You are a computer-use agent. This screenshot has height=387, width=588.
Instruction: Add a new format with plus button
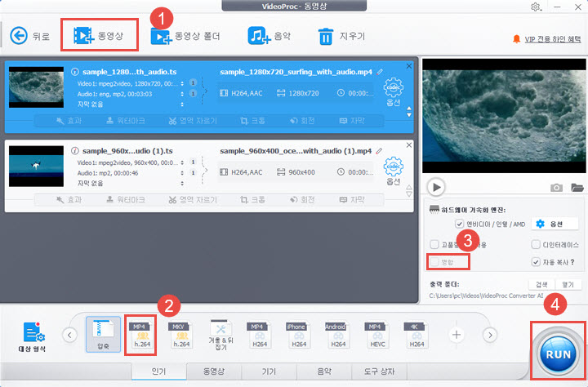click(x=457, y=335)
